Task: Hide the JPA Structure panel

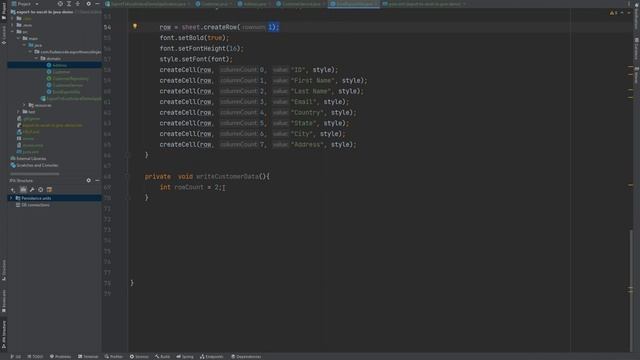Action: coord(97,180)
